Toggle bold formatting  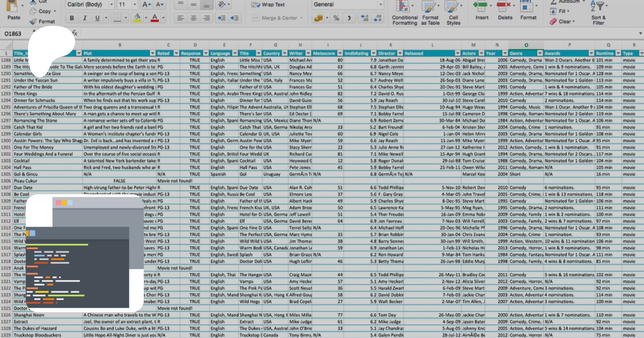click(x=72, y=18)
